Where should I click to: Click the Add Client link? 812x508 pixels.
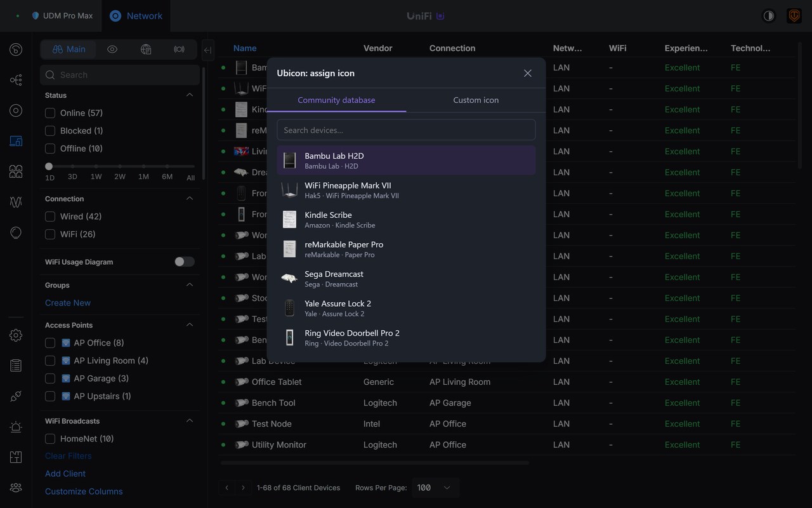tap(65, 474)
